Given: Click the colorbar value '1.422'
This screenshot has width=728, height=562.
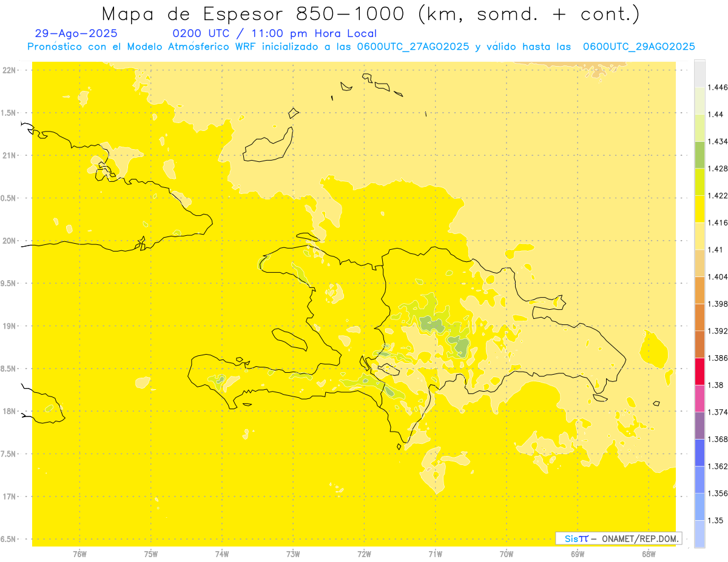Looking at the screenshot, I should pos(718,196).
